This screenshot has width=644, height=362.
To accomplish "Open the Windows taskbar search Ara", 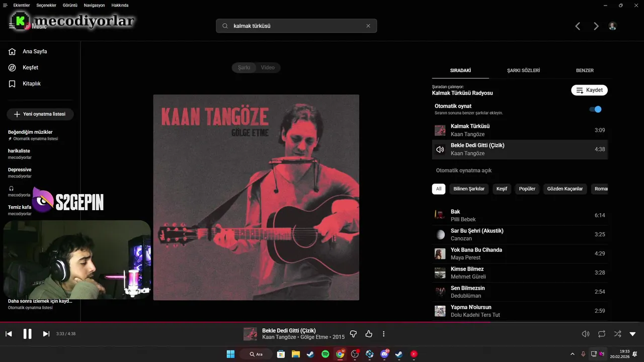I will coord(256,354).
